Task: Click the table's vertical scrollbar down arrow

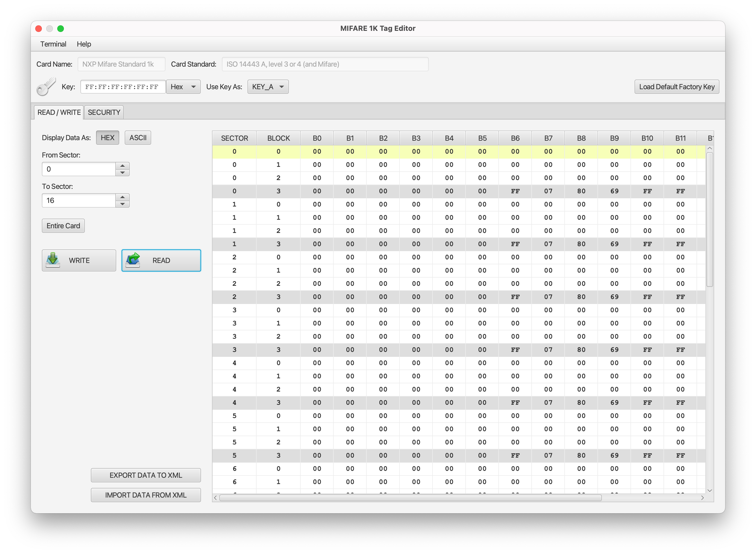Action: click(709, 490)
